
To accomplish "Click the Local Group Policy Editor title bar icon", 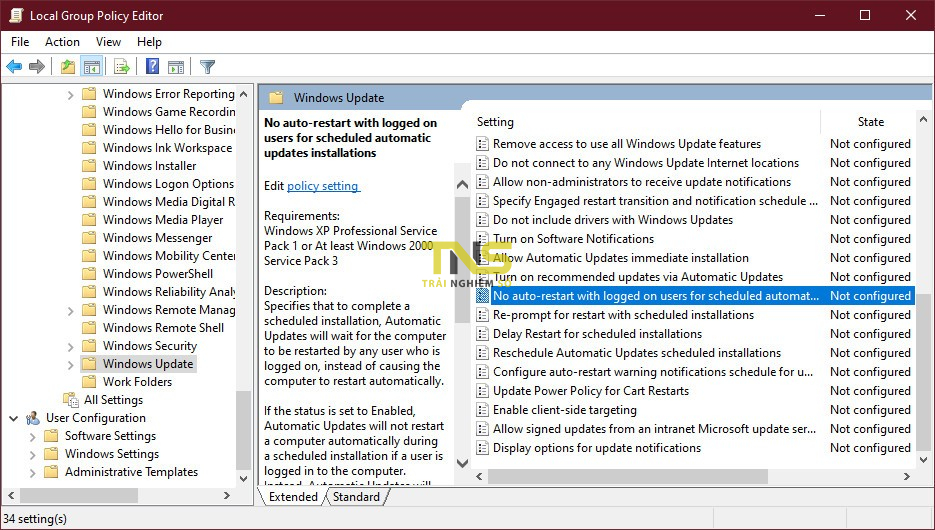I will pos(16,16).
